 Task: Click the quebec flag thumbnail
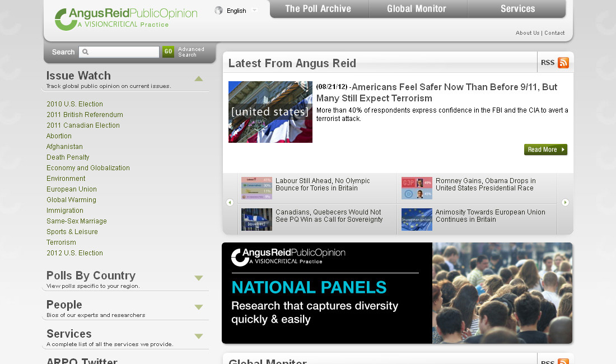(x=256, y=220)
